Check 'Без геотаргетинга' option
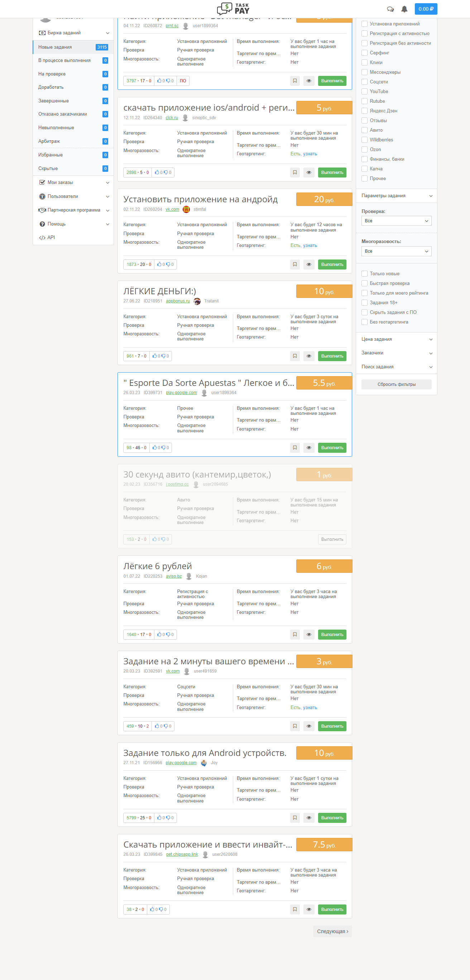This screenshot has width=470, height=980. [x=364, y=322]
